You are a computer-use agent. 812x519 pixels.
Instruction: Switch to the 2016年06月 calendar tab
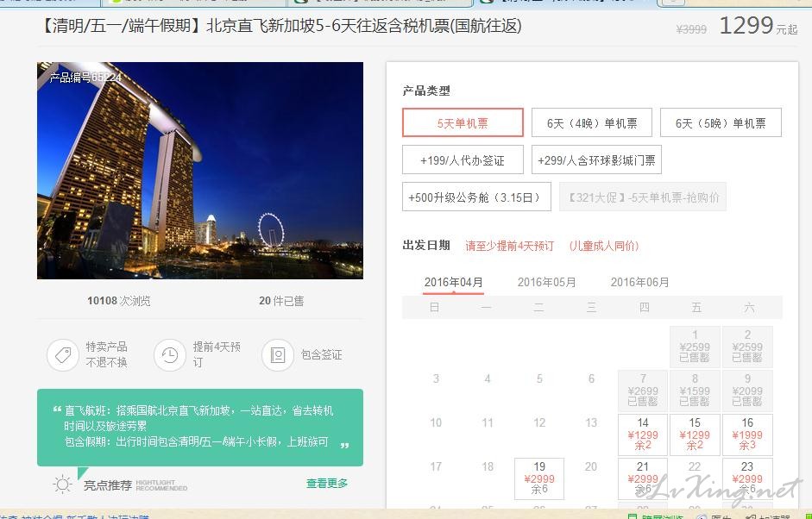click(639, 283)
